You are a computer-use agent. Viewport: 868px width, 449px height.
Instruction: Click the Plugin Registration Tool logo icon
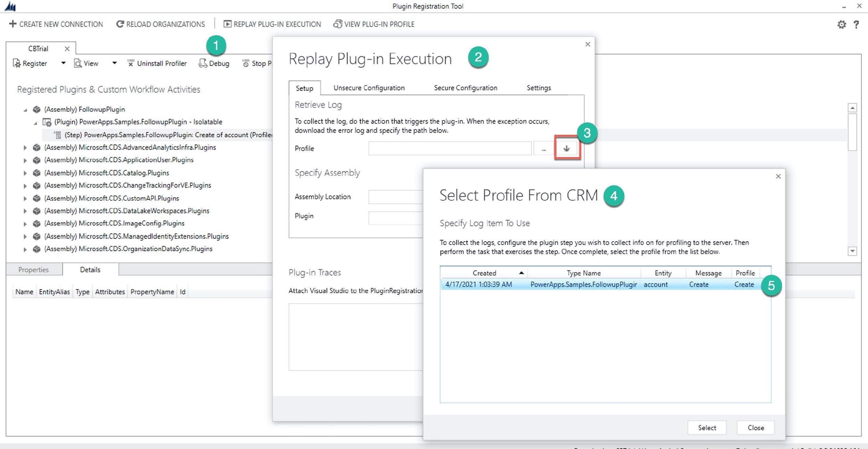10,6
